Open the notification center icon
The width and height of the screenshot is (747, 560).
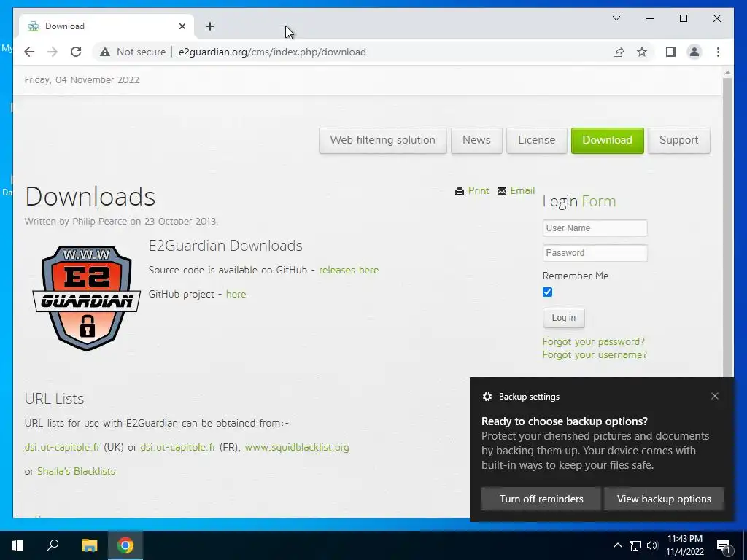pyautogui.click(x=723, y=545)
